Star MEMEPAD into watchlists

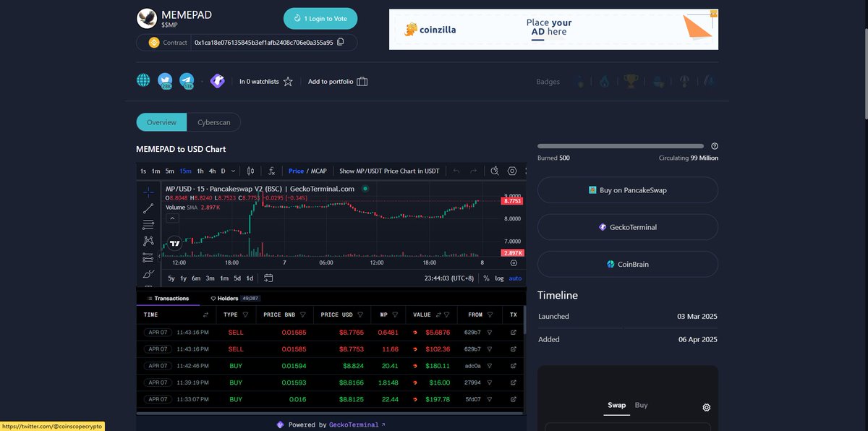pos(288,82)
